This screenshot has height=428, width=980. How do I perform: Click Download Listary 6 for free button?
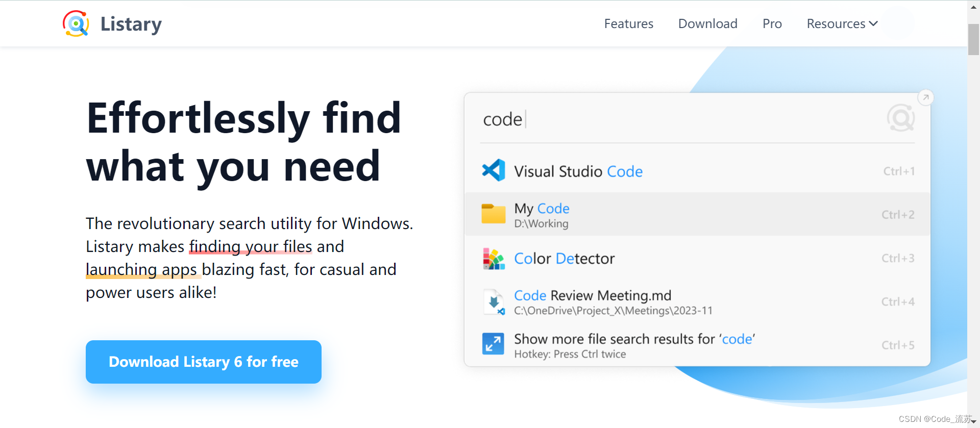[204, 362]
